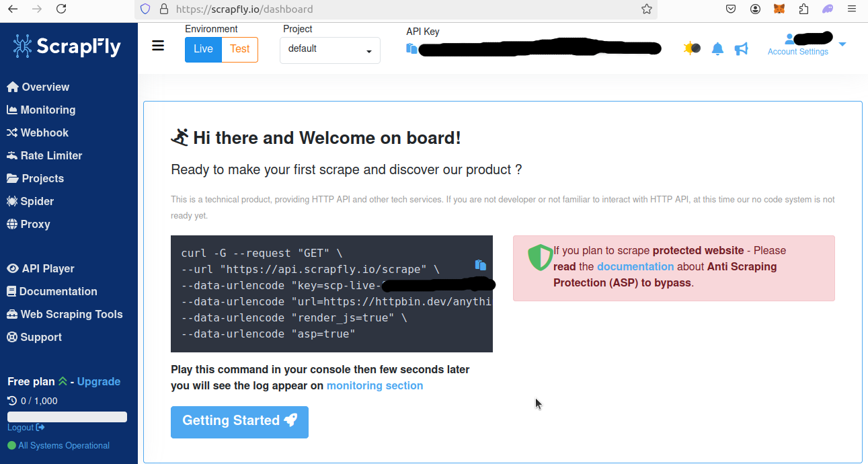Click the "0 / 1,000" usage text

pos(39,401)
